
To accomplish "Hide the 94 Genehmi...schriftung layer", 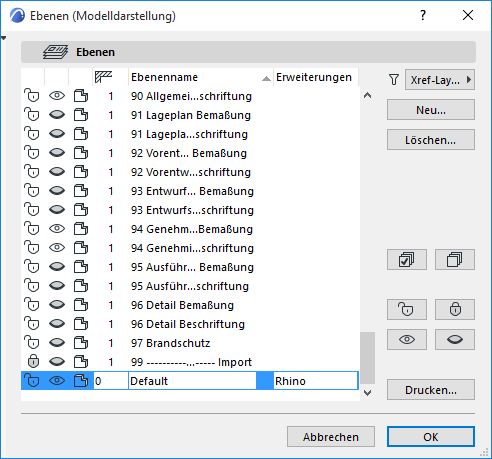I will pyautogui.click(x=57, y=248).
